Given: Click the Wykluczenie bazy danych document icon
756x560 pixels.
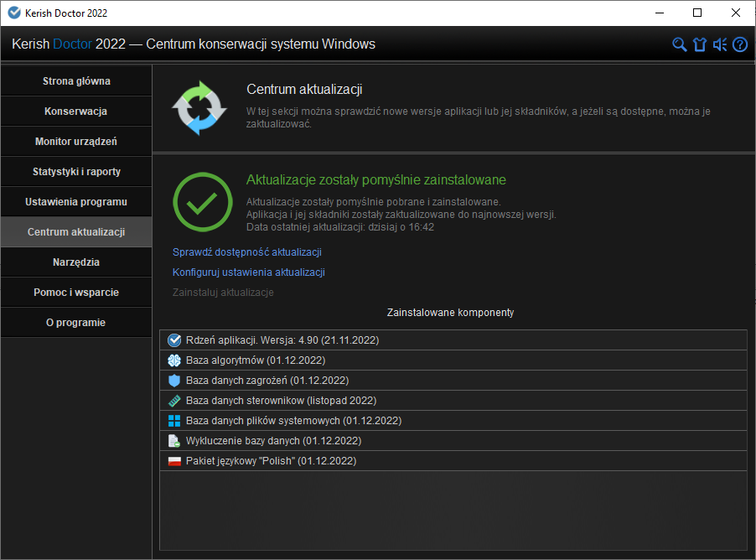Looking at the screenshot, I should [x=174, y=441].
